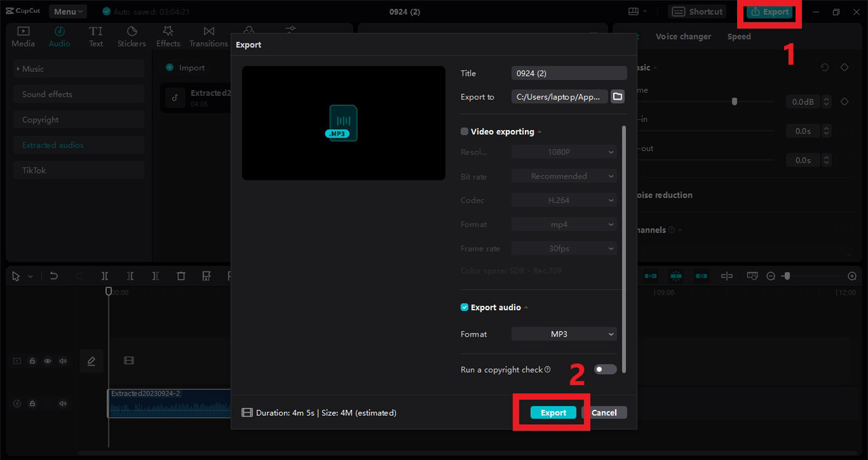Open the Stickers panel
Screen dimensions: 868x460
pos(132,37)
